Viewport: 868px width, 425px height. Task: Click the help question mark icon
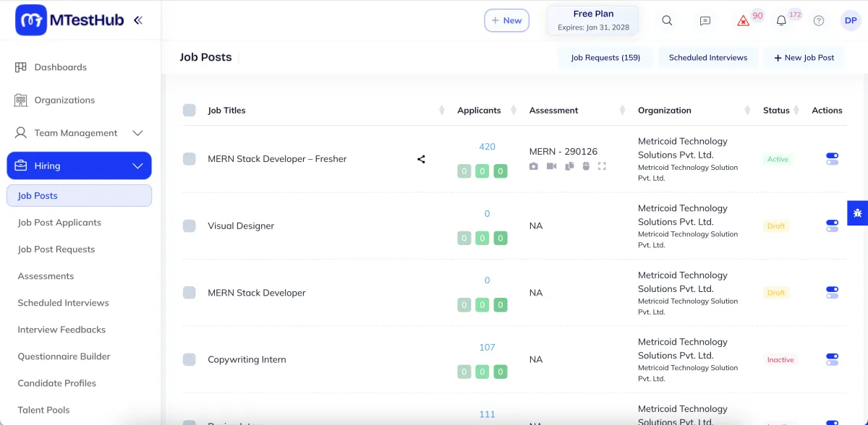[x=819, y=21]
